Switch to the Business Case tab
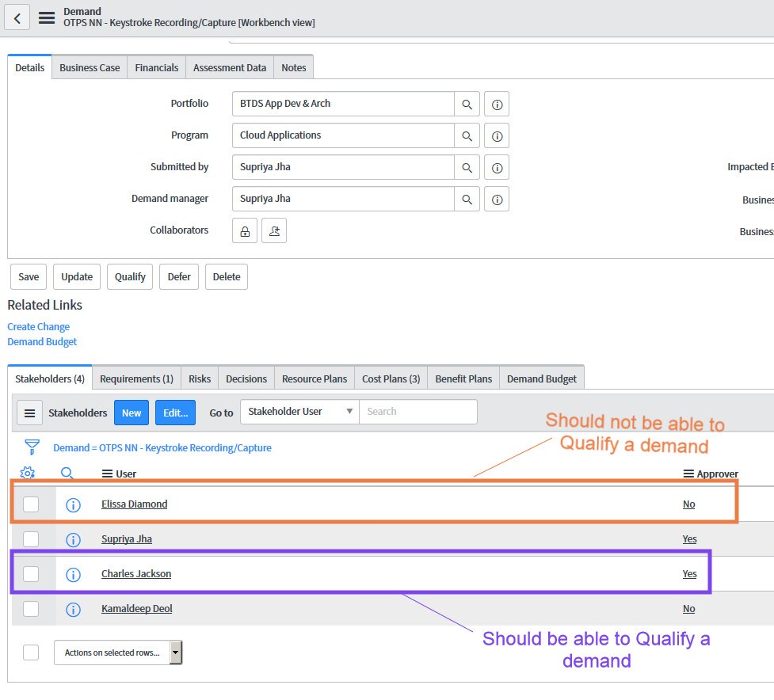The image size is (774, 700). pyautogui.click(x=89, y=67)
